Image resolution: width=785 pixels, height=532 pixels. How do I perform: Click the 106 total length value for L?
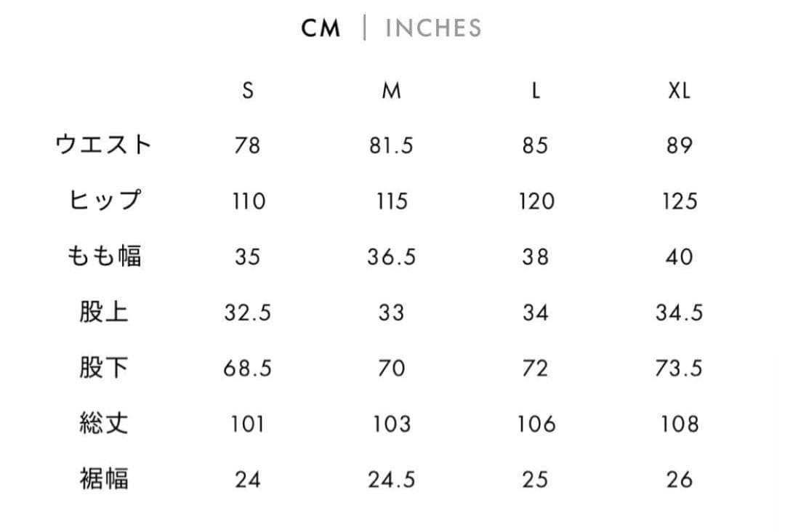[x=536, y=424]
